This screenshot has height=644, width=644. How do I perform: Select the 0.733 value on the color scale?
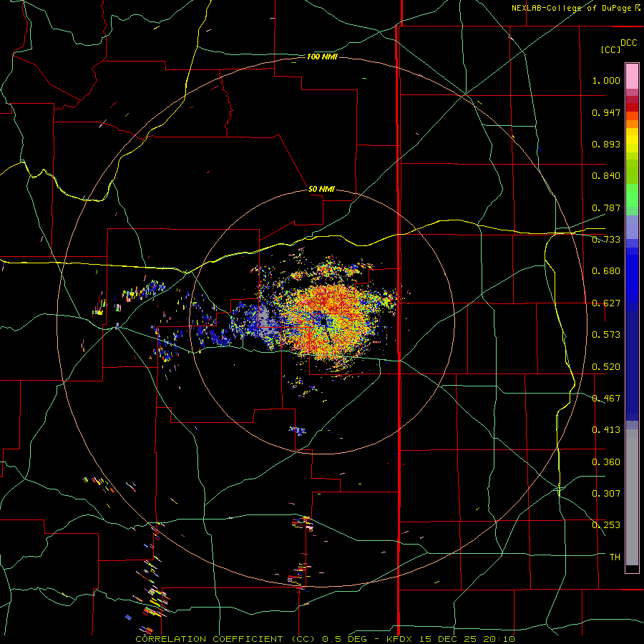606,240
